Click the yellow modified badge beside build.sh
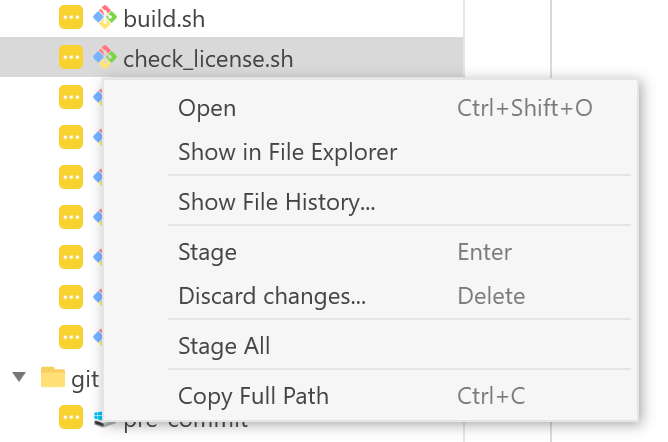 pos(71,17)
